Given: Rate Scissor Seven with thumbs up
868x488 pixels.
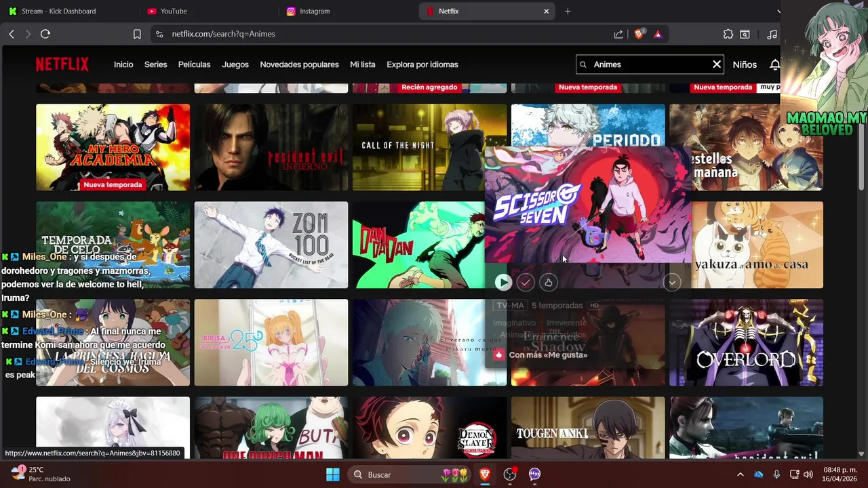Looking at the screenshot, I should click(x=548, y=282).
